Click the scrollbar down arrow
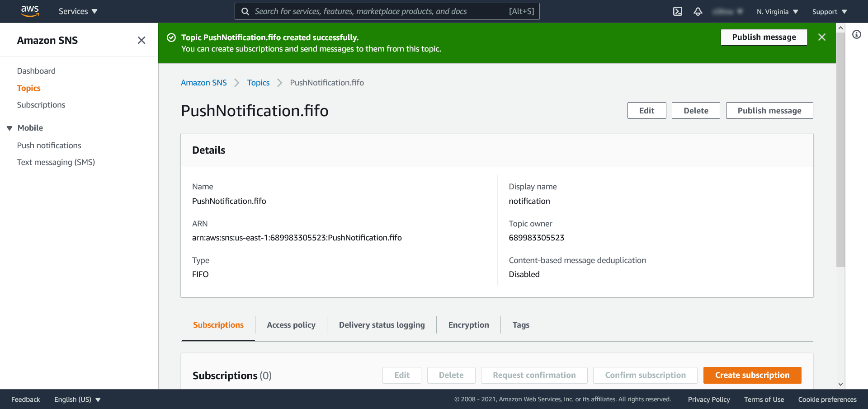This screenshot has height=409, width=868. pyautogui.click(x=840, y=384)
